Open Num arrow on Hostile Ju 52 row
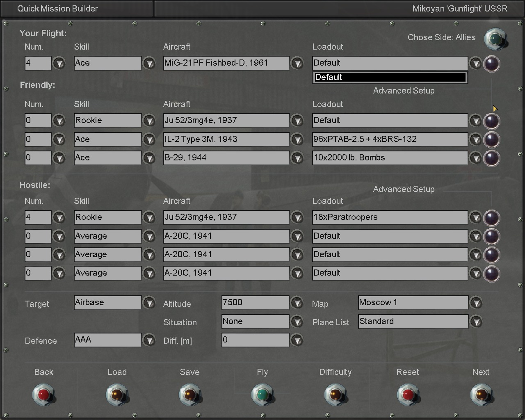The width and height of the screenshot is (525, 420). 59,218
